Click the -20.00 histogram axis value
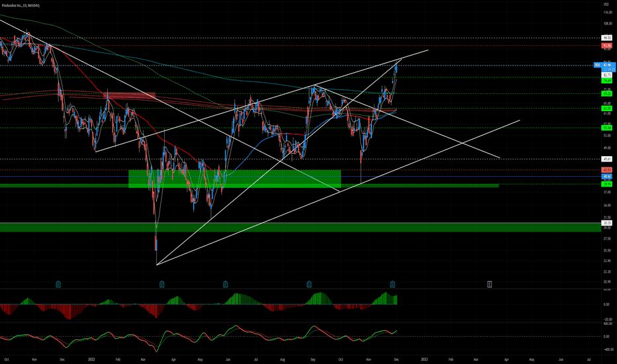This screenshot has width=617, height=364. (608, 319)
